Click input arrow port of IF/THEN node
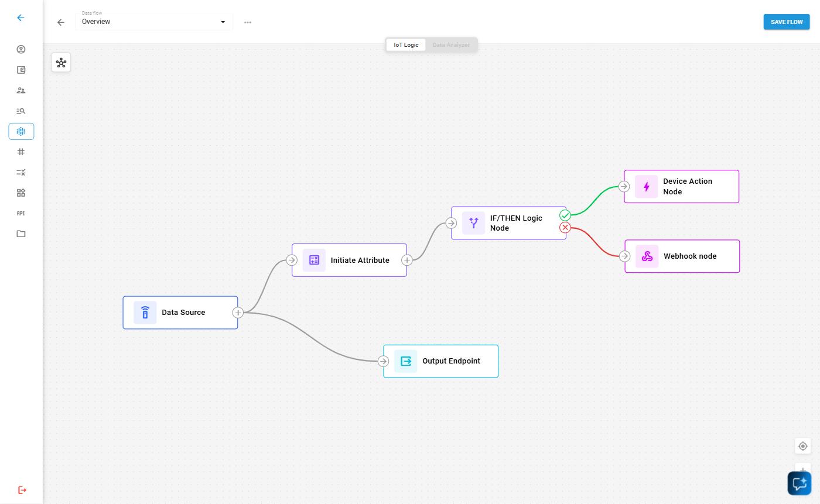The height and width of the screenshot is (504, 820). pyautogui.click(x=451, y=223)
